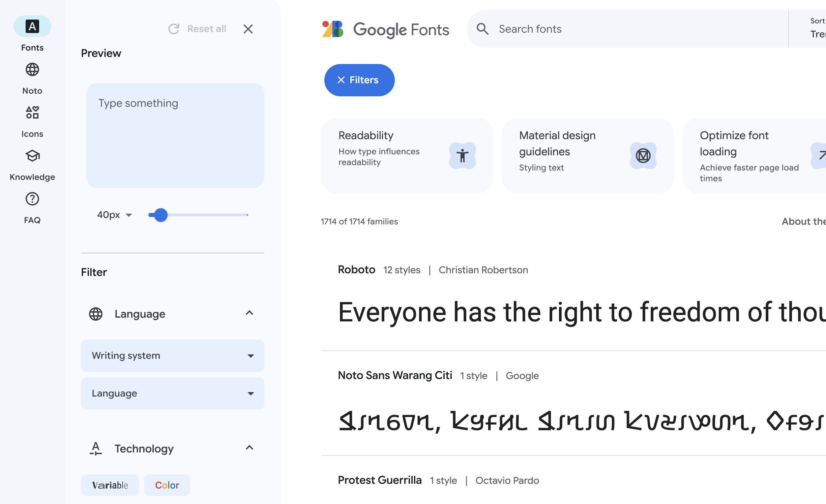Close the filter panel with X icon
826x504 pixels.
tap(248, 29)
